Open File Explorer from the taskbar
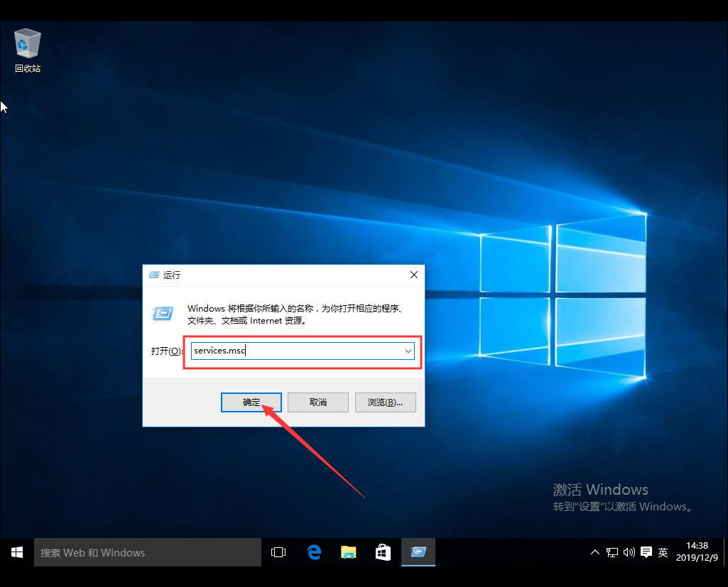 click(348, 552)
